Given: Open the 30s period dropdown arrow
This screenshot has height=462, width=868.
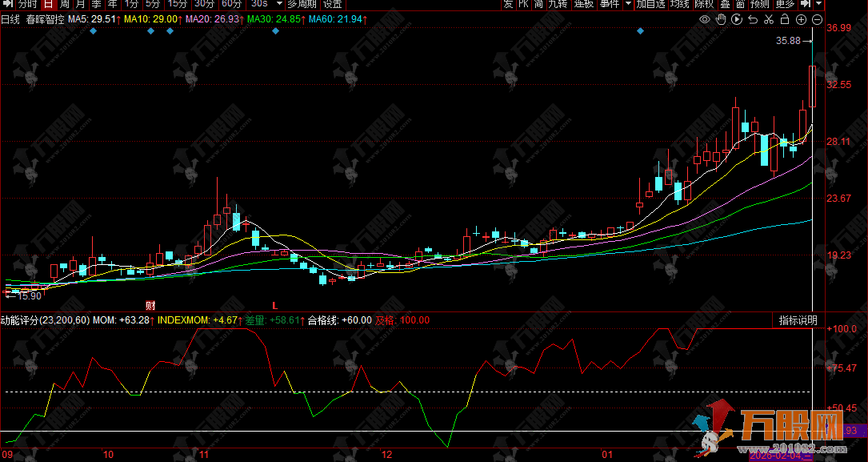Looking at the screenshot, I should pos(278,4).
